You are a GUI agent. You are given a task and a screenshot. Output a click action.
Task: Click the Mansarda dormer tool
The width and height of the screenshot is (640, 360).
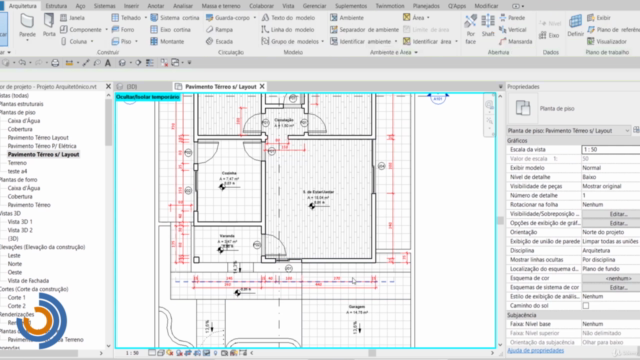coord(516,42)
